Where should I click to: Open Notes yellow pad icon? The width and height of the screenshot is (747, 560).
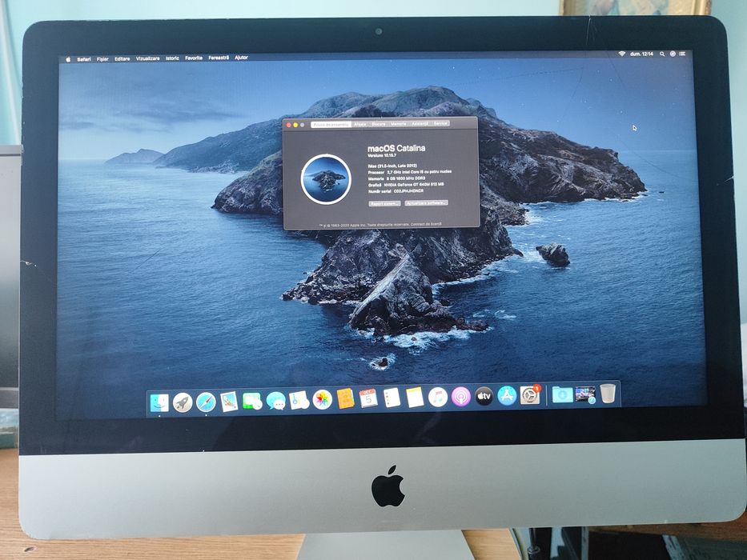[415, 397]
